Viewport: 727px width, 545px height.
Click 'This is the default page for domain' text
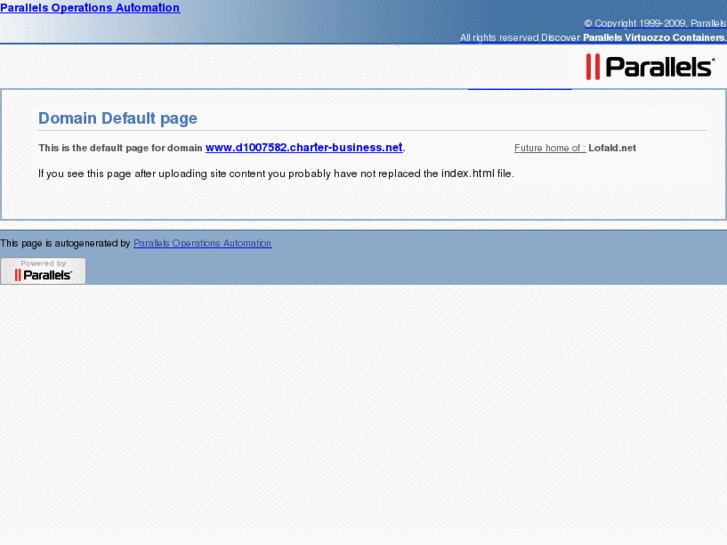pyautogui.click(x=121, y=148)
